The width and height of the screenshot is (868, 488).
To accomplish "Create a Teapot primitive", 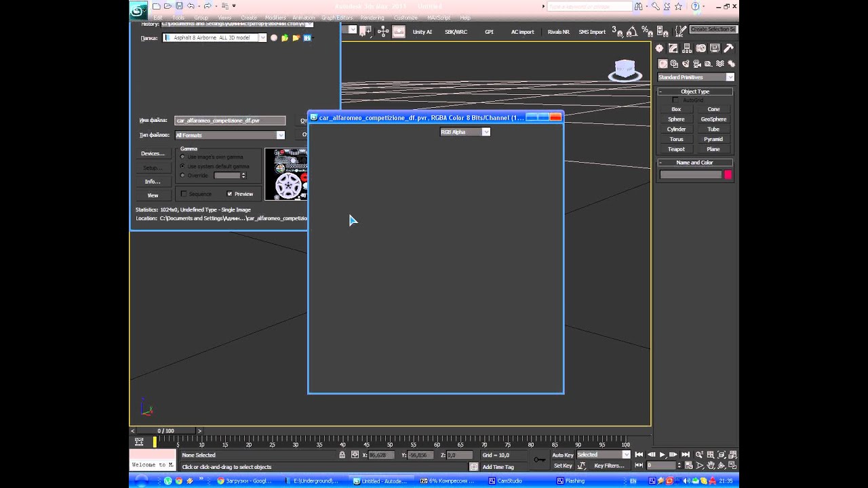I will click(676, 149).
